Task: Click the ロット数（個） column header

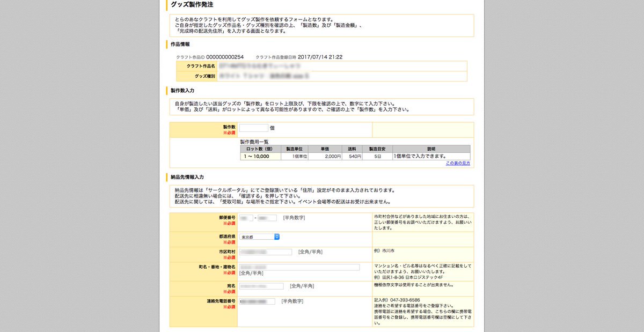Action: tap(260, 149)
